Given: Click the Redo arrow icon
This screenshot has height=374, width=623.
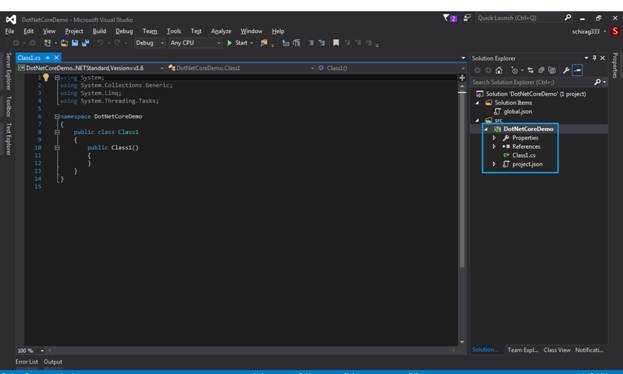Looking at the screenshot, I should tap(117, 43).
